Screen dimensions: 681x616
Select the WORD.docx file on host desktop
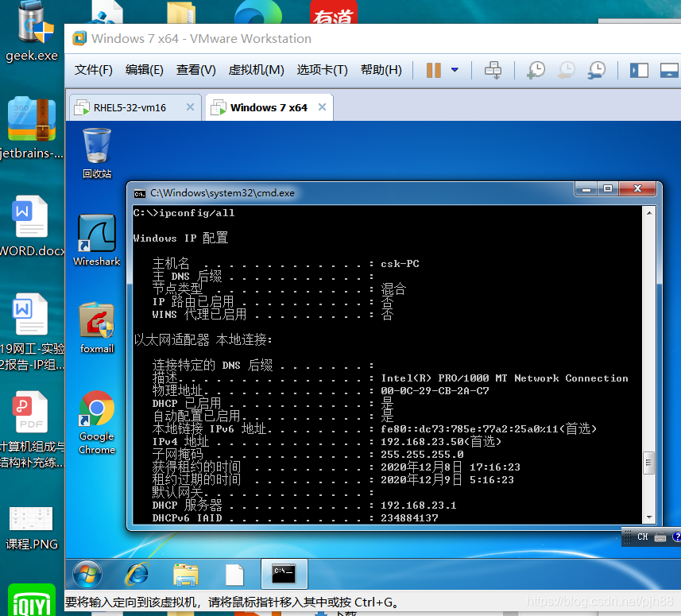coord(31,226)
